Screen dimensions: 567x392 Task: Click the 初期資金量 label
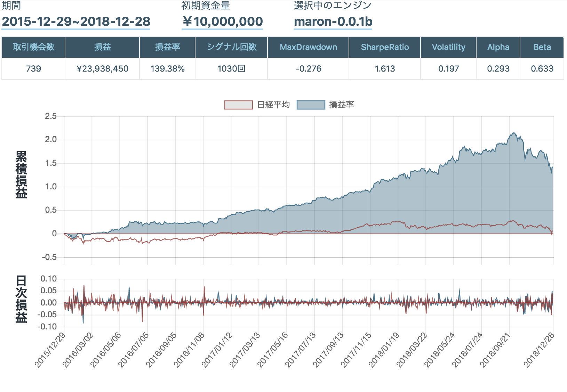point(206,6)
